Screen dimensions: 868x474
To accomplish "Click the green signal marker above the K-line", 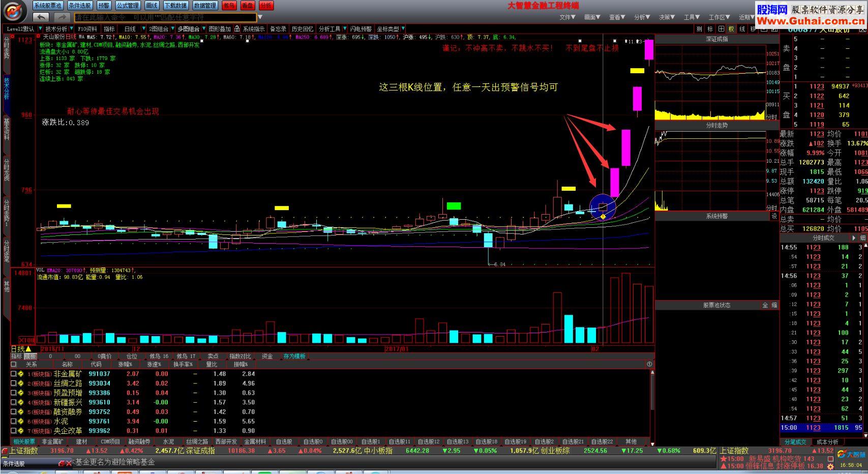I will [454, 206].
